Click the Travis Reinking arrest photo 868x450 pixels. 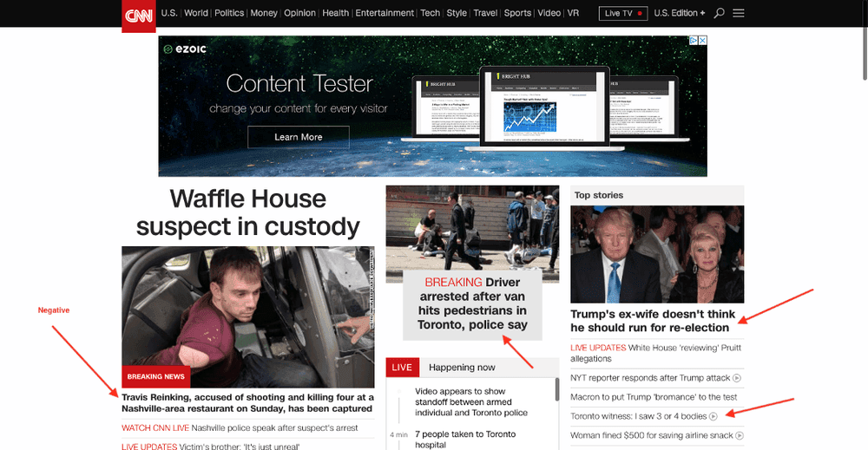[x=248, y=316]
